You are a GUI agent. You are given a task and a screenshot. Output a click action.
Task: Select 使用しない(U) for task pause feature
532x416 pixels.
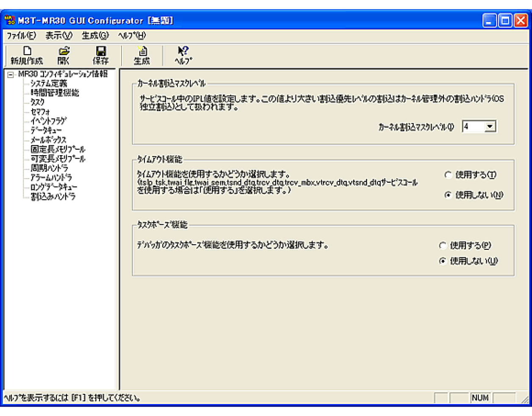pos(443,261)
